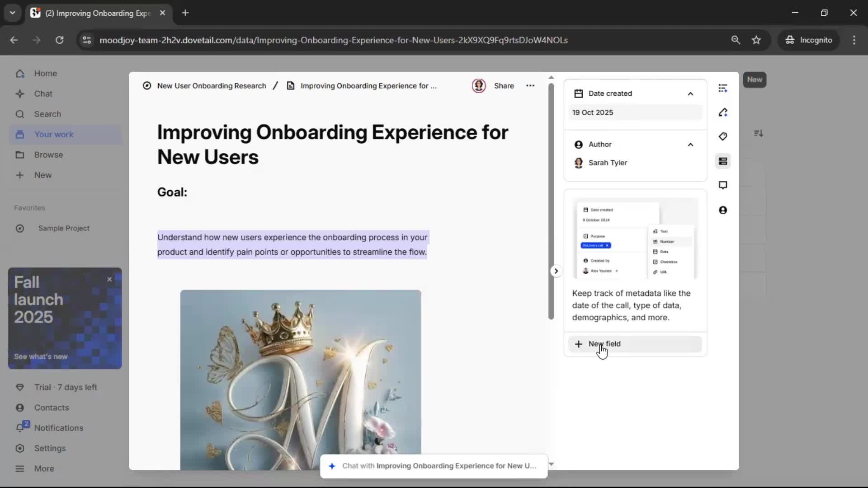Click the sort icon behind the panel

coord(758,133)
